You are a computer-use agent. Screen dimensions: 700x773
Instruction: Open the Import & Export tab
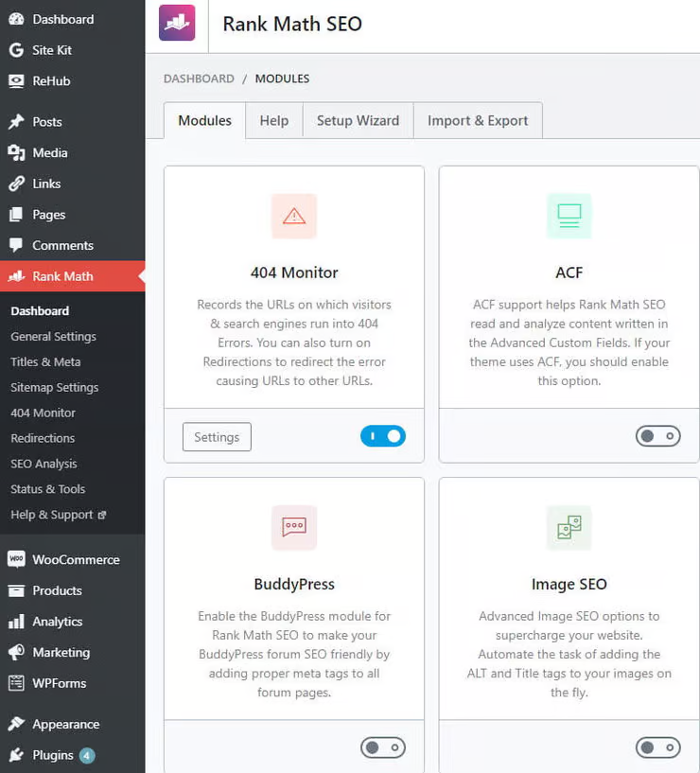(478, 121)
